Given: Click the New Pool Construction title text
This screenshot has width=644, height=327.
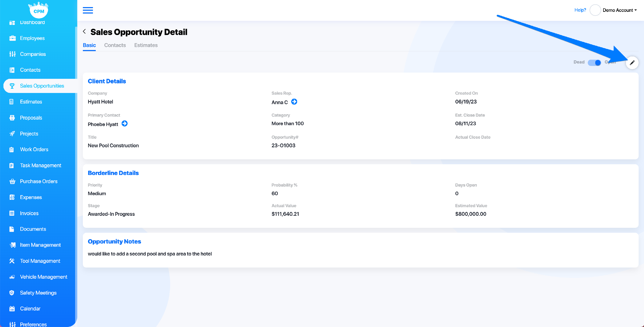Looking at the screenshot, I should [113, 146].
